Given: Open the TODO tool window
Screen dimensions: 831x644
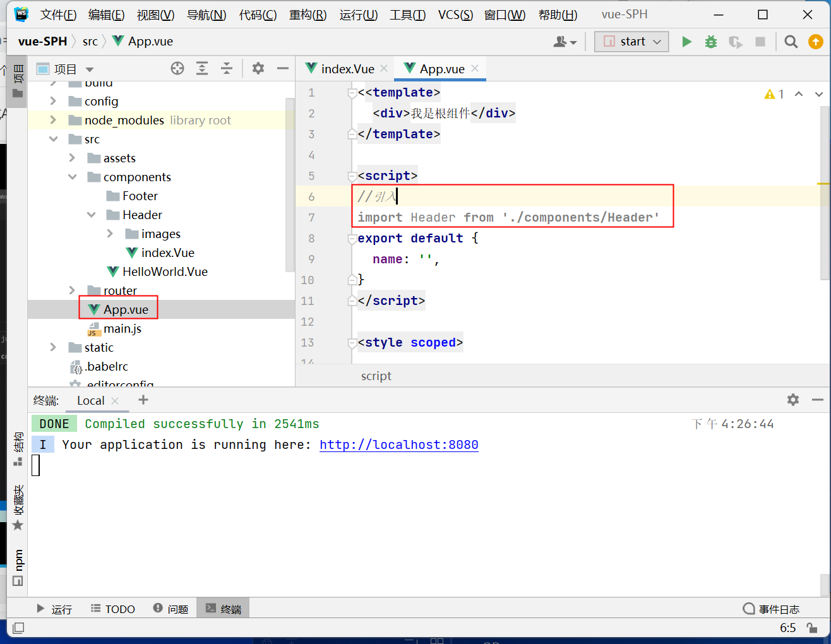Looking at the screenshot, I should pyautogui.click(x=112, y=609).
